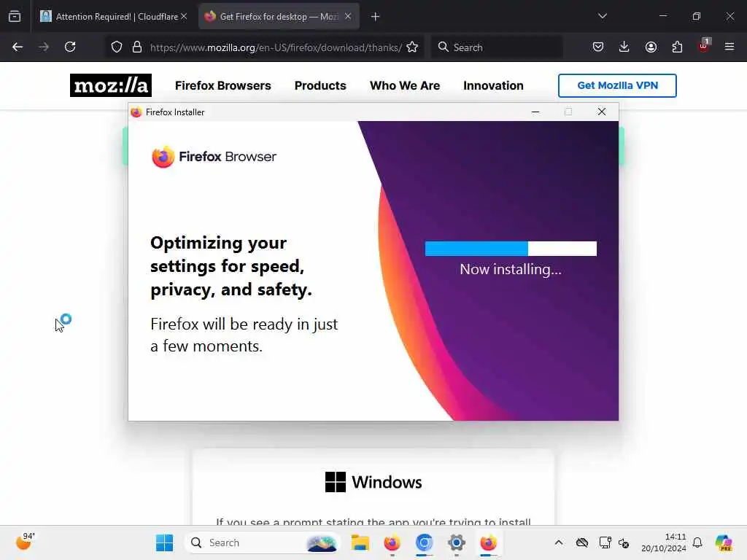Viewport: 747px width, 560px height.
Task: Click the Windows logo on the page
Action: click(373, 482)
